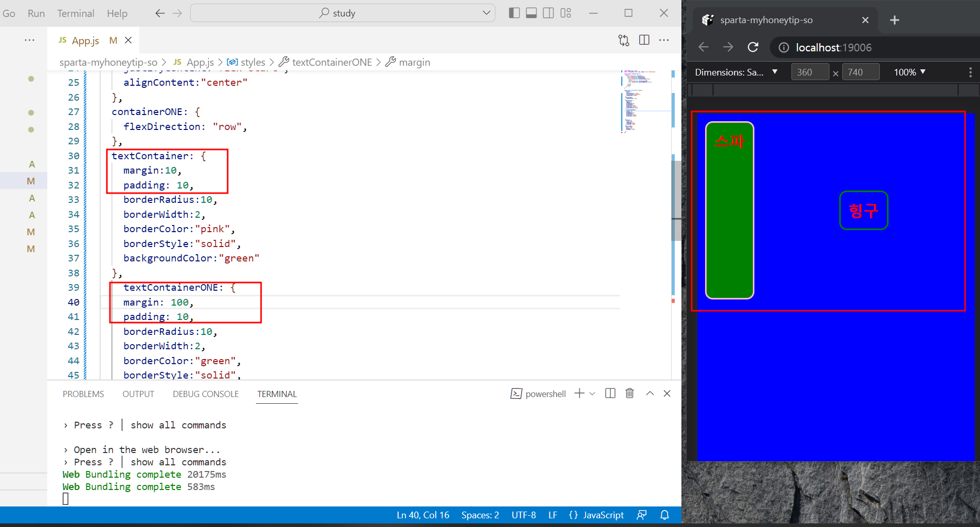
Task: Select the styles breadcrumb
Action: 246,62
